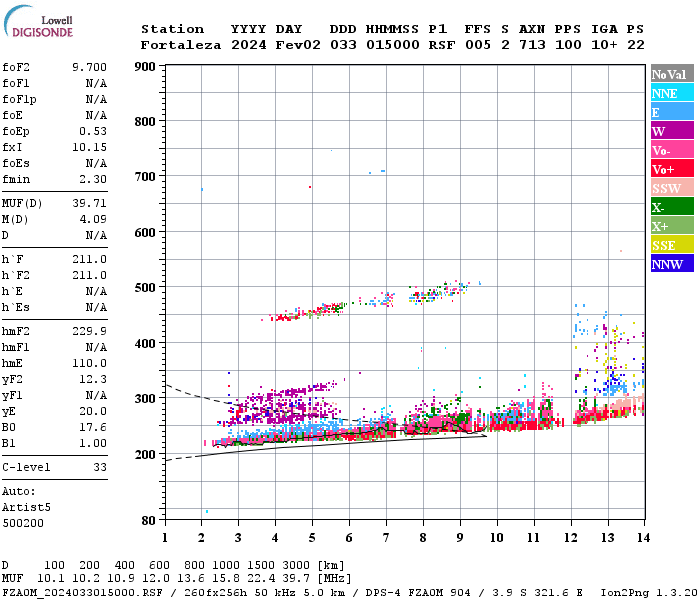
Task: Click the IGA value 10+
Action: (x=604, y=45)
